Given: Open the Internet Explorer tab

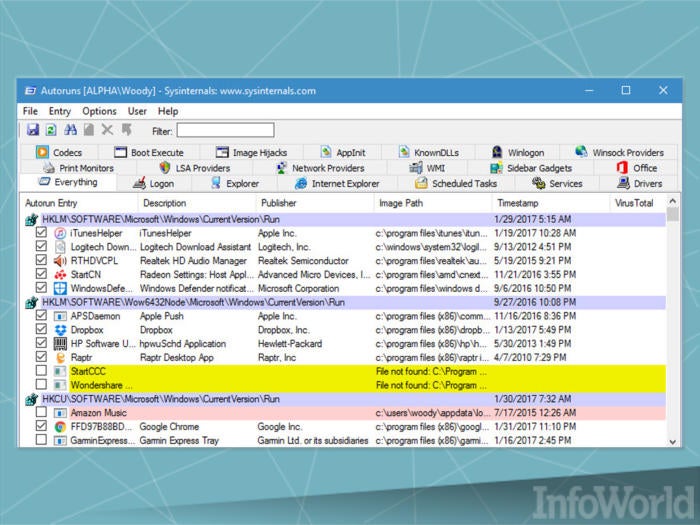Looking at the screenshot, I should [338, 183].
